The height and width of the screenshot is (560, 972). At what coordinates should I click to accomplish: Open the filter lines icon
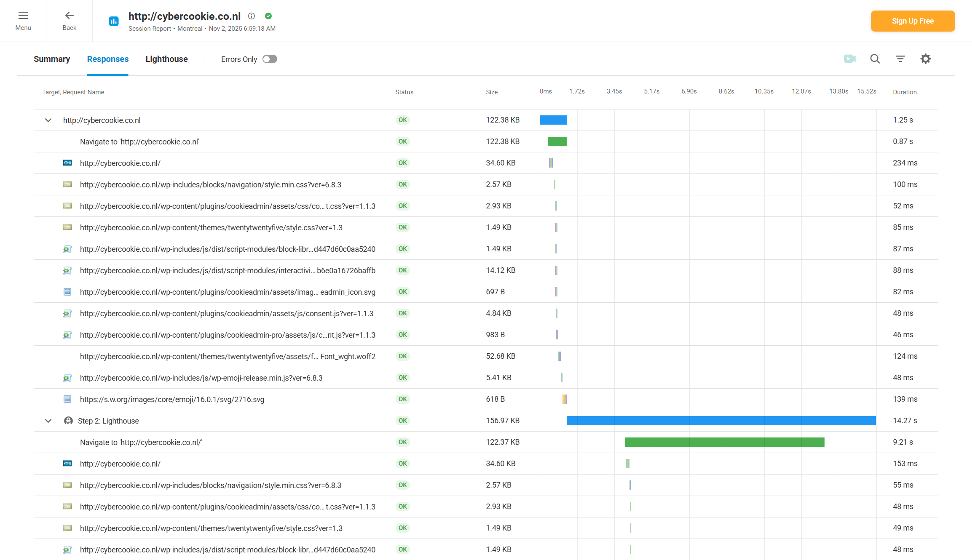900,59
